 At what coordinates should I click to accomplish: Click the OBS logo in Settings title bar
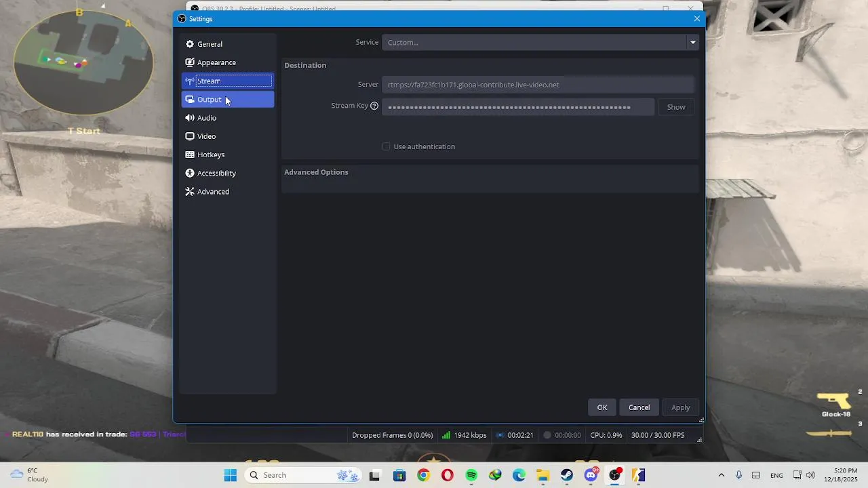(x=182, y=19)
